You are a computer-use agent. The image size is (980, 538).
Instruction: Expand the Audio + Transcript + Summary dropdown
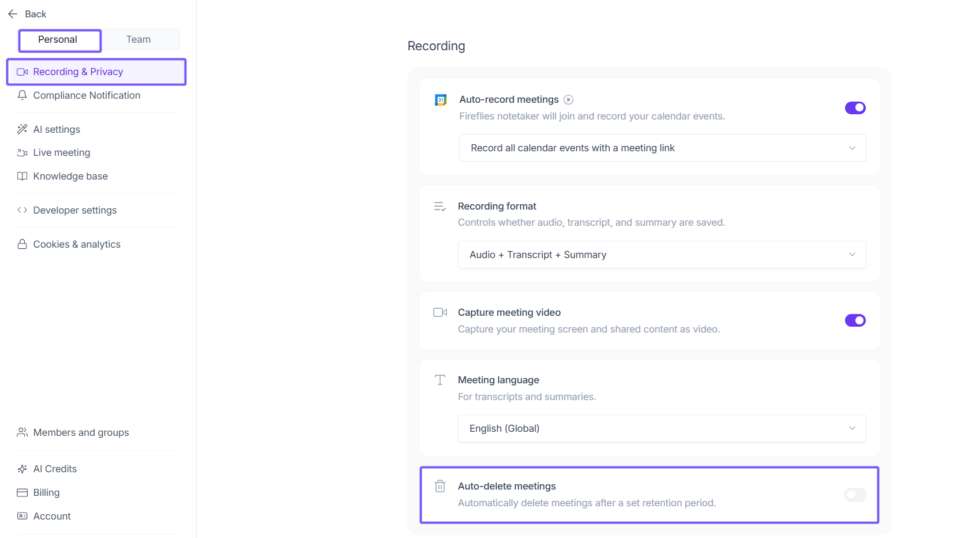pos(662,255)
